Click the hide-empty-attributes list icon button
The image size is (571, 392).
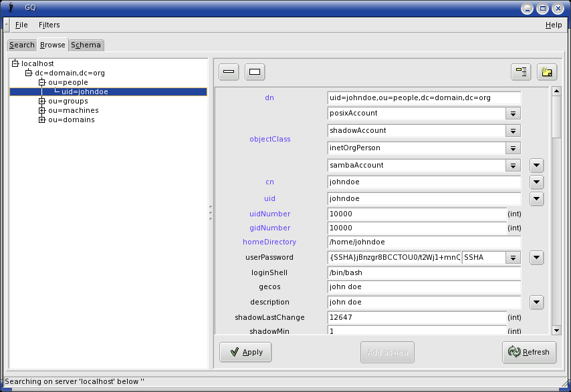click(521, 71)
